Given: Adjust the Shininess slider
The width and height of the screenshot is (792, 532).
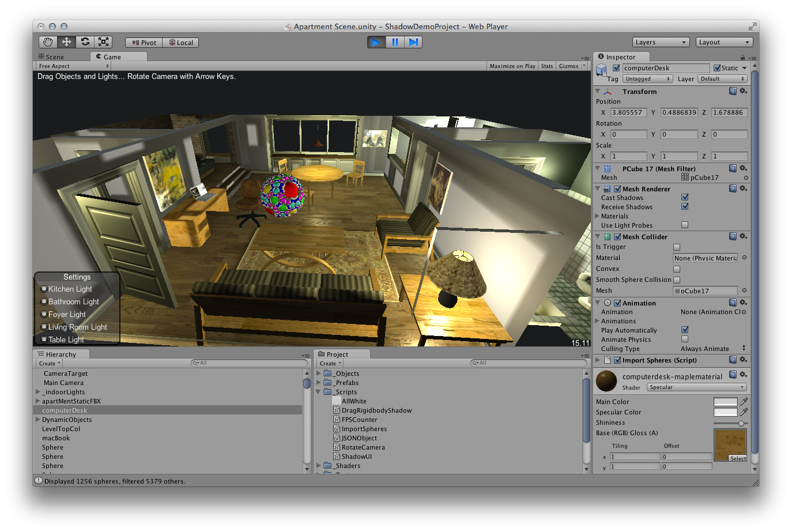Looking at the screenshot, I should [x=741, y=423].
